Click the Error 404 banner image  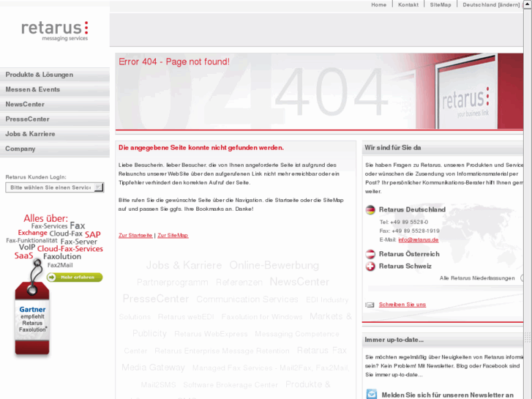point(319,91)
